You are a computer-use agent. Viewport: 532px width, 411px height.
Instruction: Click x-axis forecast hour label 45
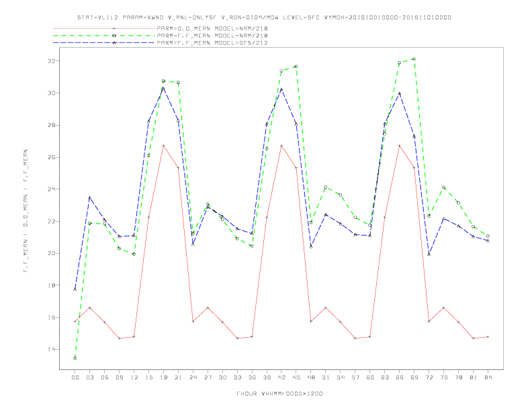(296, 377)
